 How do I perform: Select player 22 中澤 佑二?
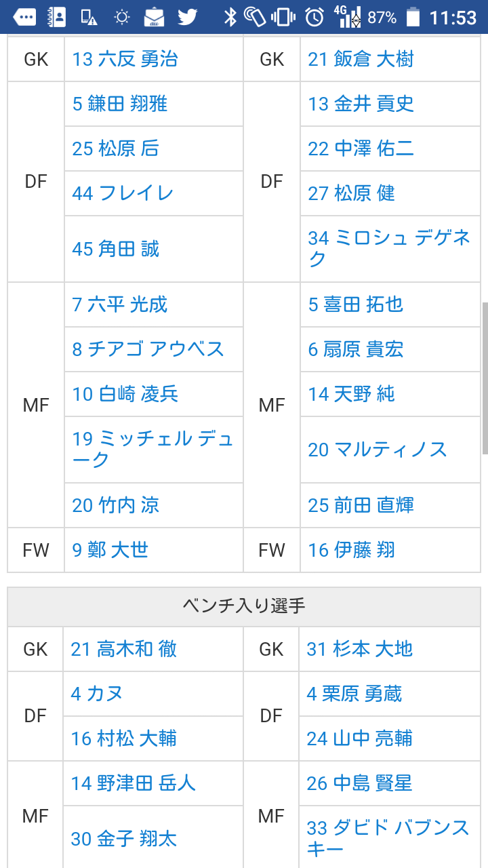tap(361, 149)
